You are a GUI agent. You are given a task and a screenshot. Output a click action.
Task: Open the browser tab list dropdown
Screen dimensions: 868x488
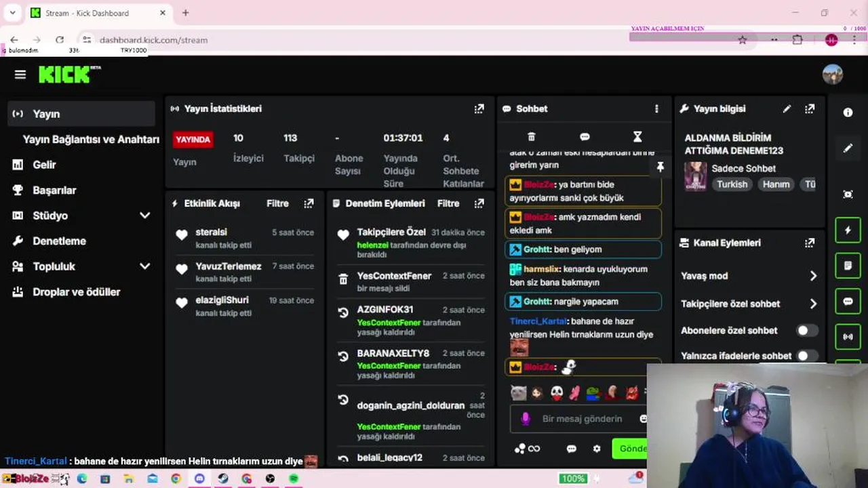coord(12,12)
